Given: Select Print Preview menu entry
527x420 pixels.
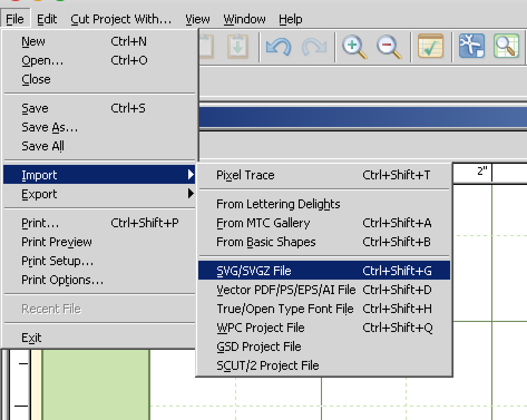Looking at the screenshot, I should 56,242.
